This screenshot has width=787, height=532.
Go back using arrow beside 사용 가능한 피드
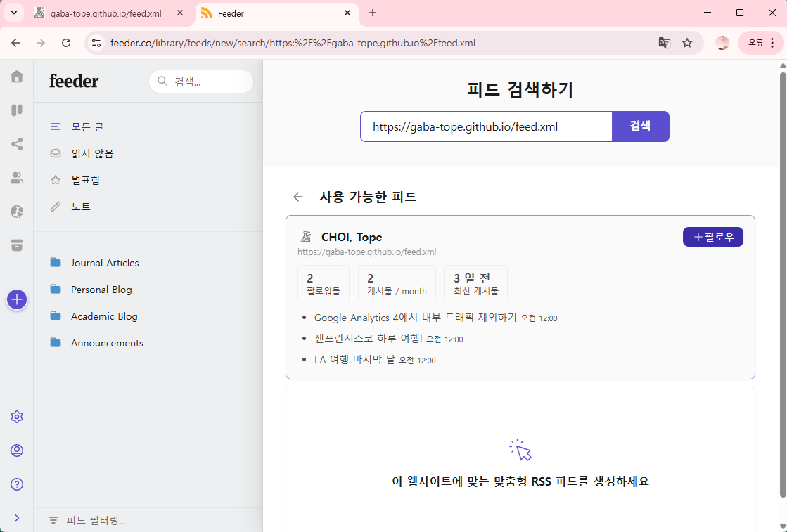pyautogui.click(x=298, y=197)
